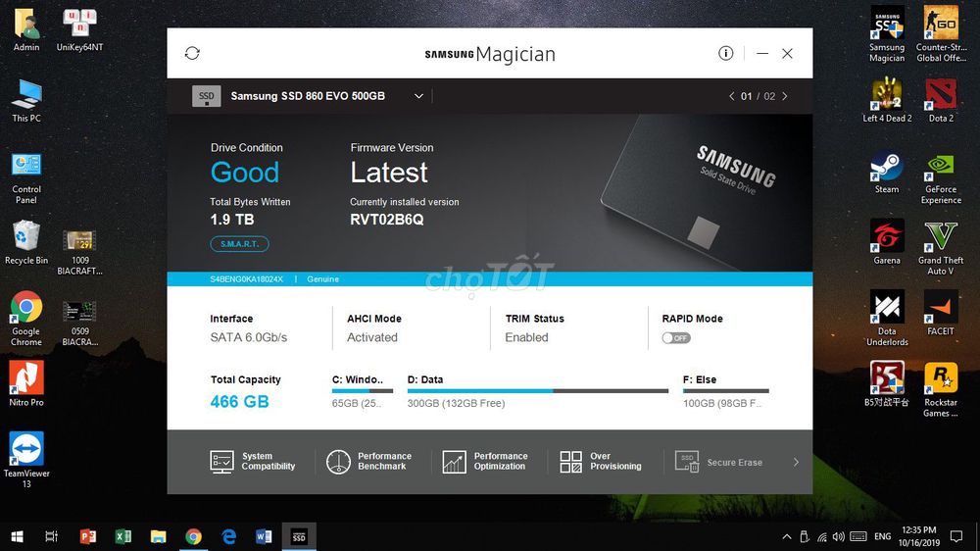Go to previous drive with left chevron
This screenshot has width=980, height=551.
click(x=731, y=96)
